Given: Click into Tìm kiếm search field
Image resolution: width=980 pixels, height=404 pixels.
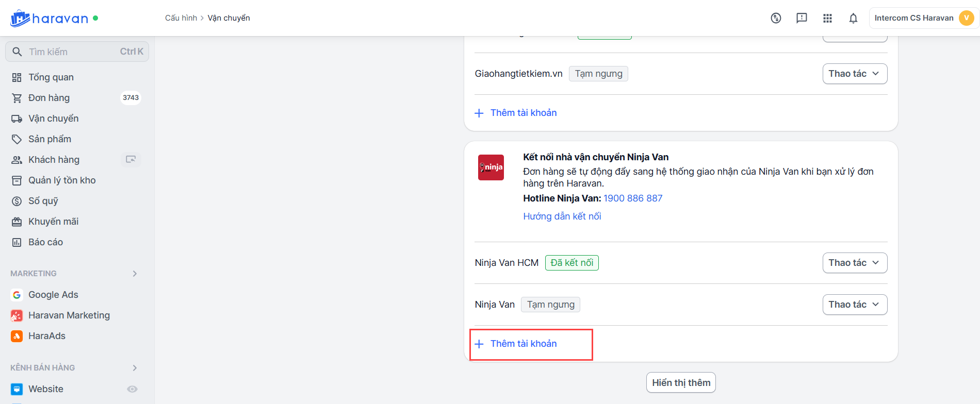Looking at the screenshot, I should [x=77, y=52].
